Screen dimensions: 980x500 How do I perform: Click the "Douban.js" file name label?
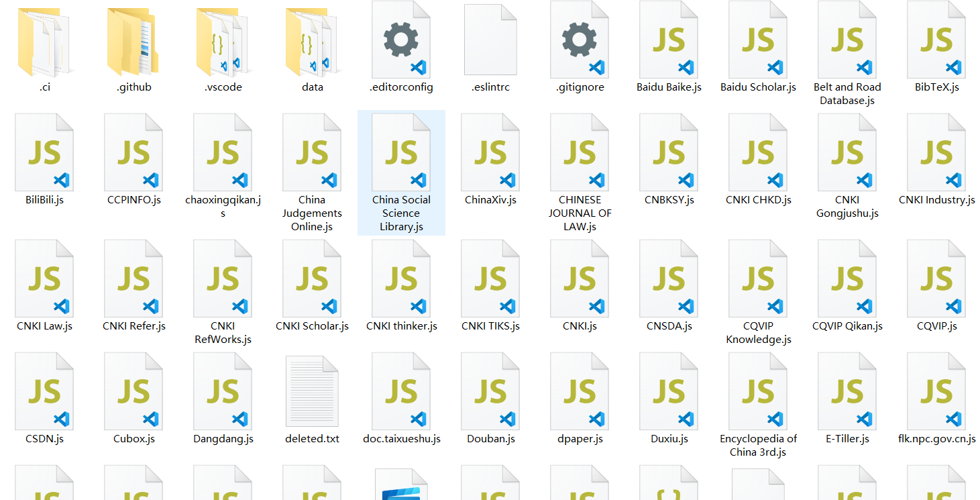point(490,439)
